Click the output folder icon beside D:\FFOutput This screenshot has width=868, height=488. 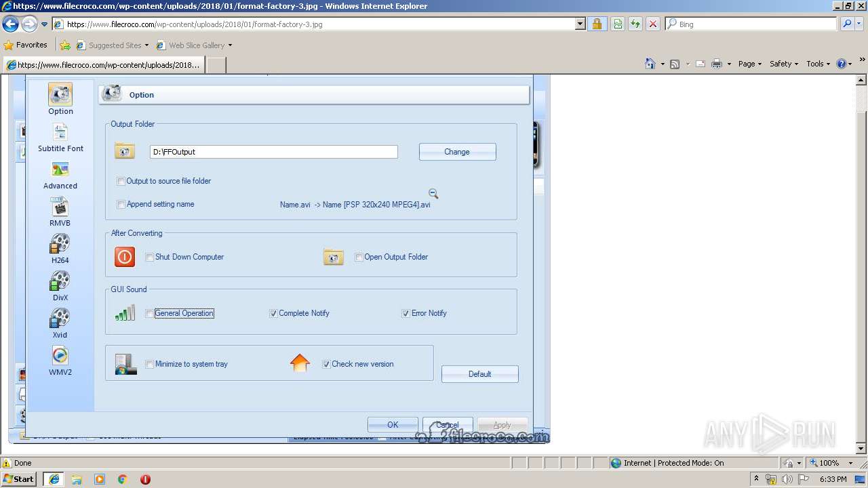coord(125,151)
